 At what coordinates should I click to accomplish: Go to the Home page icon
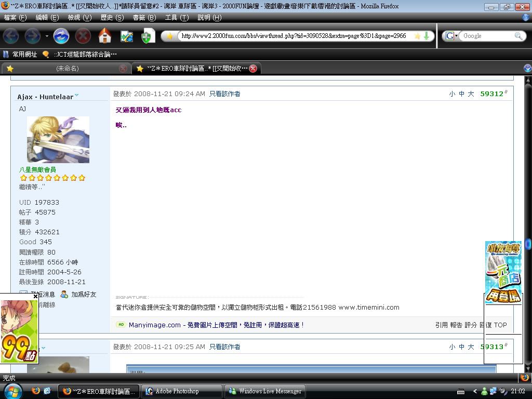[x=105, y=36]
